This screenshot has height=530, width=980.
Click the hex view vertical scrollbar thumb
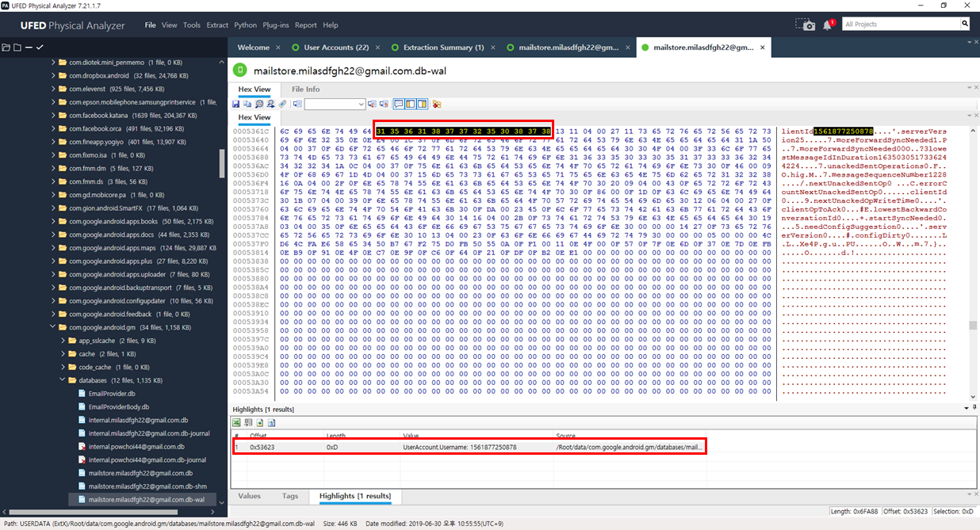(973, 326)
